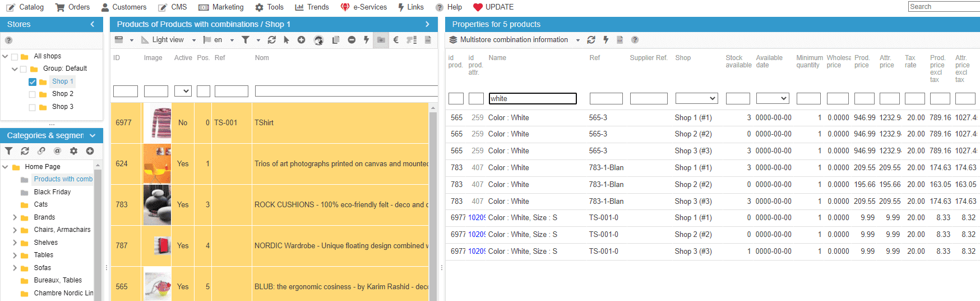Image resolution: width=980 pixels, height=301 pixels.
Task: Open the e-Services menu
Action: [x=364, y=7]
